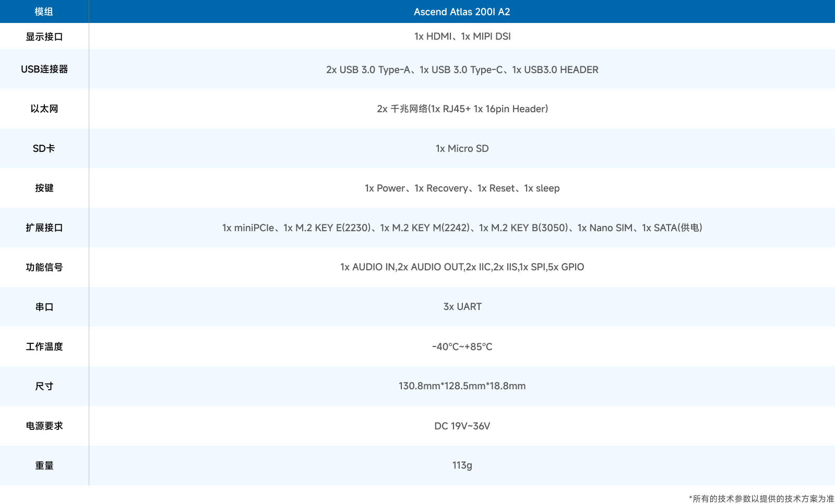Select the 尺寸 row label
Viewport: 835px width, 504px height.
pos(44,386)
